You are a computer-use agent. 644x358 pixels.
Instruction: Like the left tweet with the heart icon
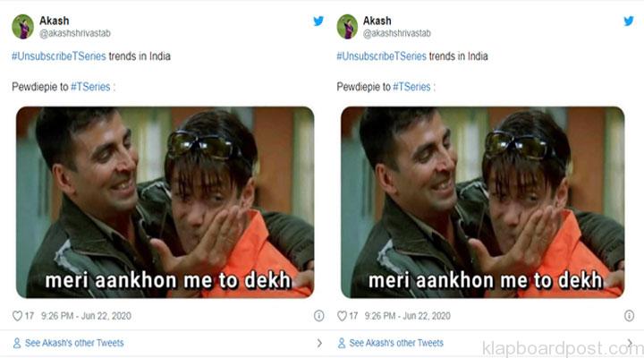point(17,316)
